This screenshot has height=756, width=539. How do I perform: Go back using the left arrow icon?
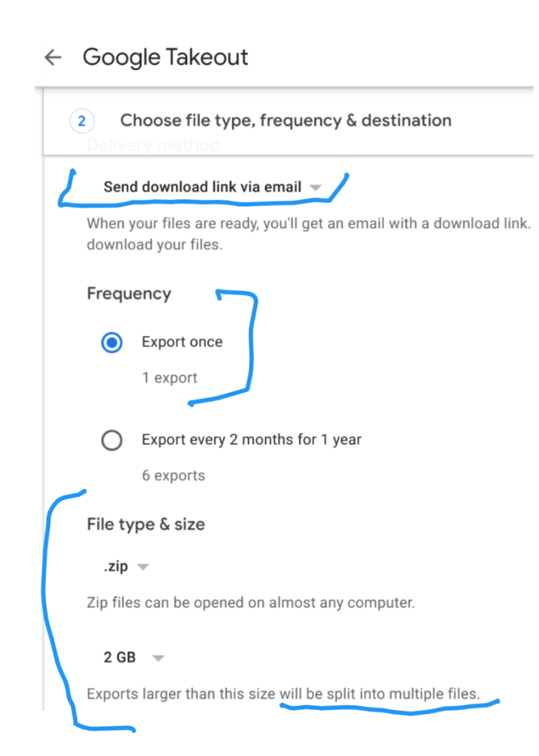pos(53,57)
